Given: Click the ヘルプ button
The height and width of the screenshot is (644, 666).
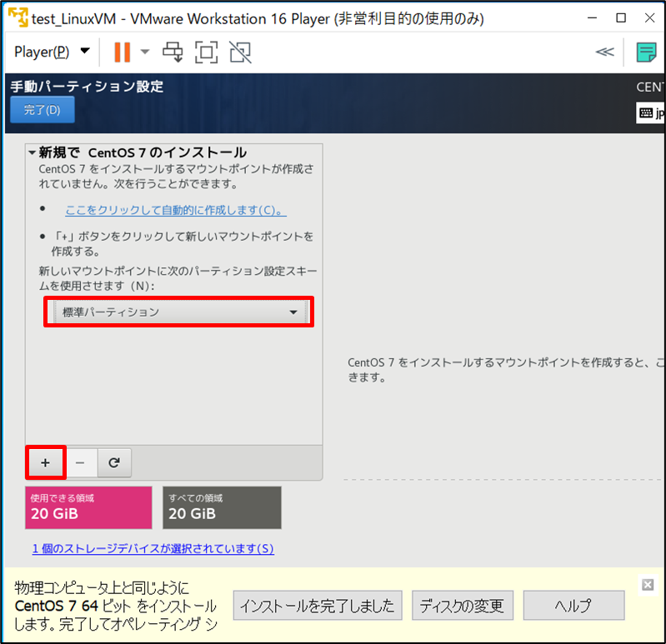Looking at the screenshot, I should (573, 606).
